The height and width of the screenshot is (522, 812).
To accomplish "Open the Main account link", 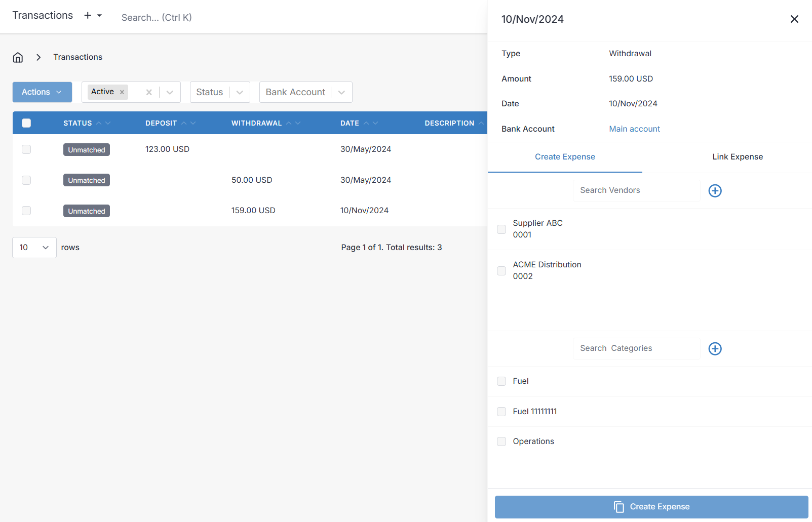I will (x=634, y=129).
